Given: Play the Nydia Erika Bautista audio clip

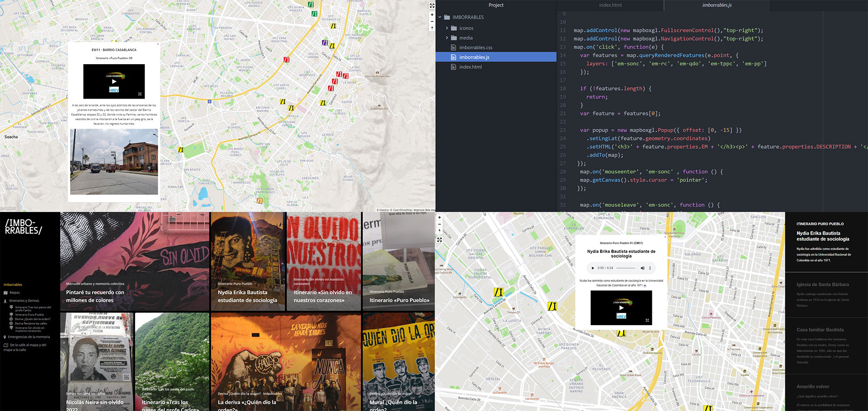Looking at the screenshot, I should [x=593, y=268].
